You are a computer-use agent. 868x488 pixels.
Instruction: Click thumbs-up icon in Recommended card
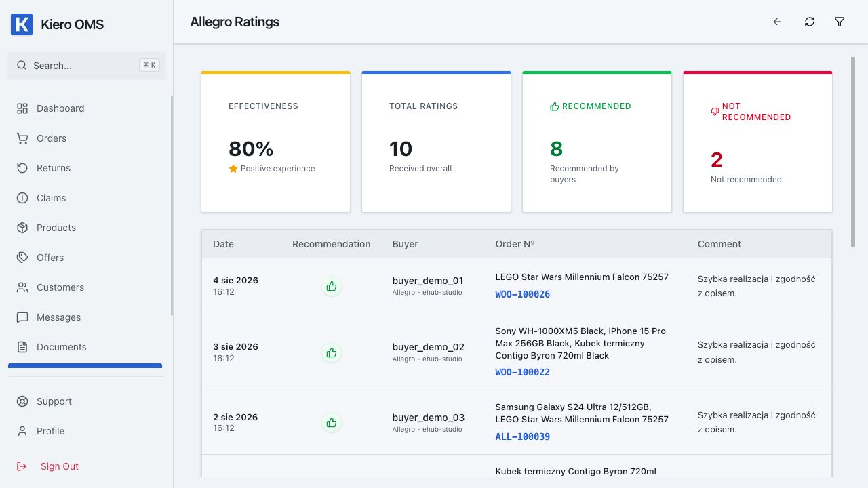(554, 106)
